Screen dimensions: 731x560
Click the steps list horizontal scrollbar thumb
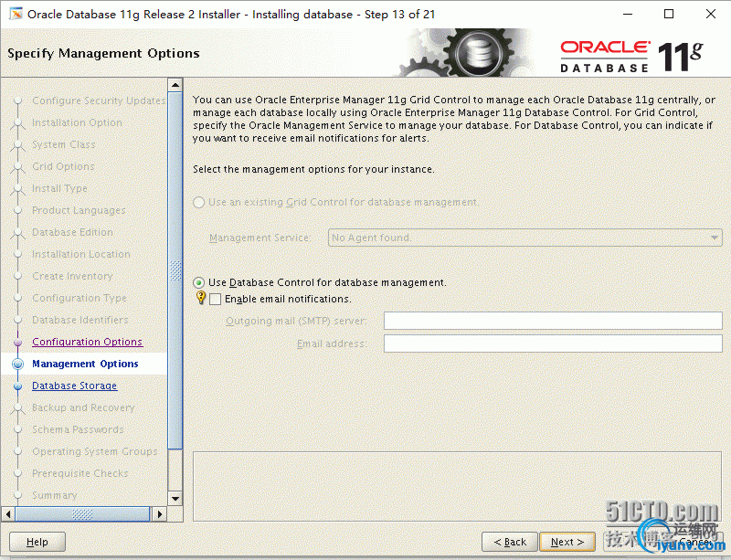(x=82, y=514)
